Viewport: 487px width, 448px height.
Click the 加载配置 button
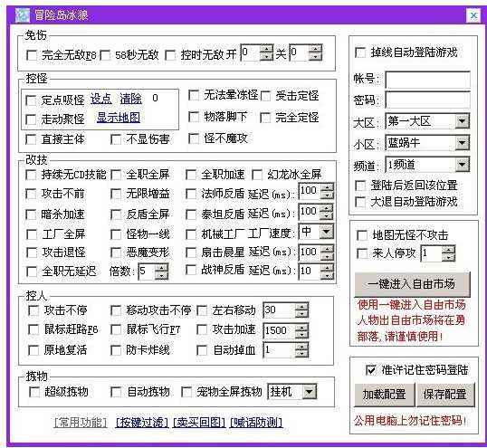(x=384, y=395)
